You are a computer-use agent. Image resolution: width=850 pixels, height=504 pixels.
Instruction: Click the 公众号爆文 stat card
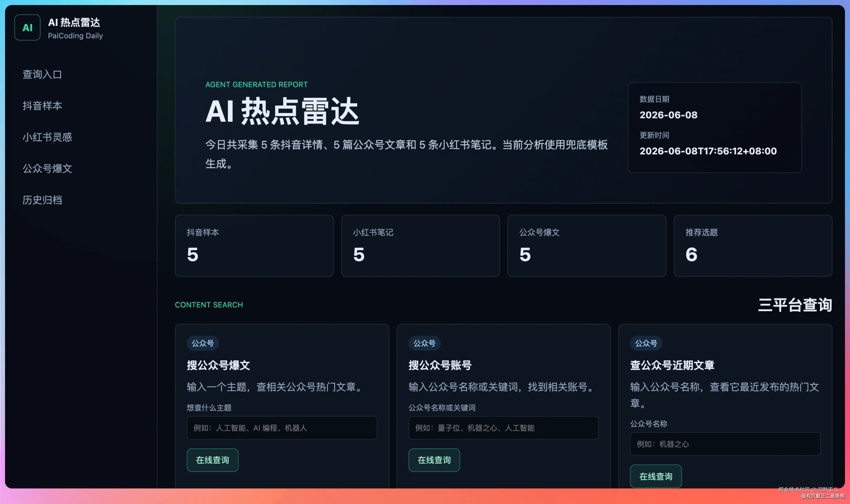point(587,246)
